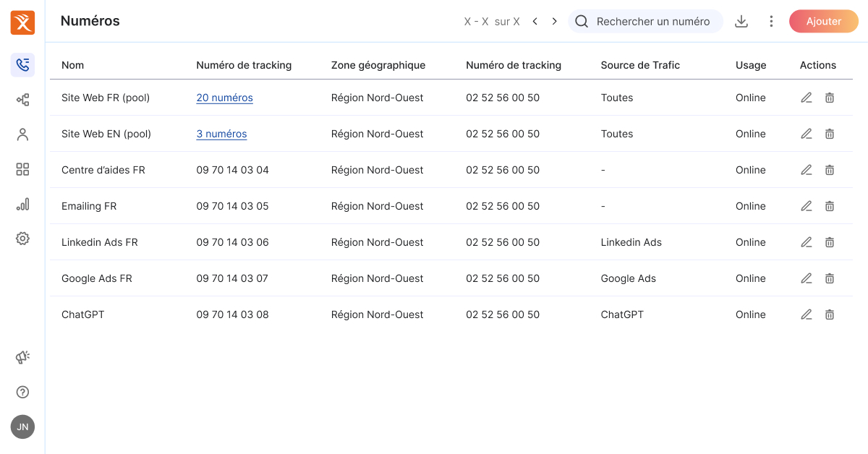868x454 pixels.
Task: Open the help question mark icon
Action: point(22,393)
